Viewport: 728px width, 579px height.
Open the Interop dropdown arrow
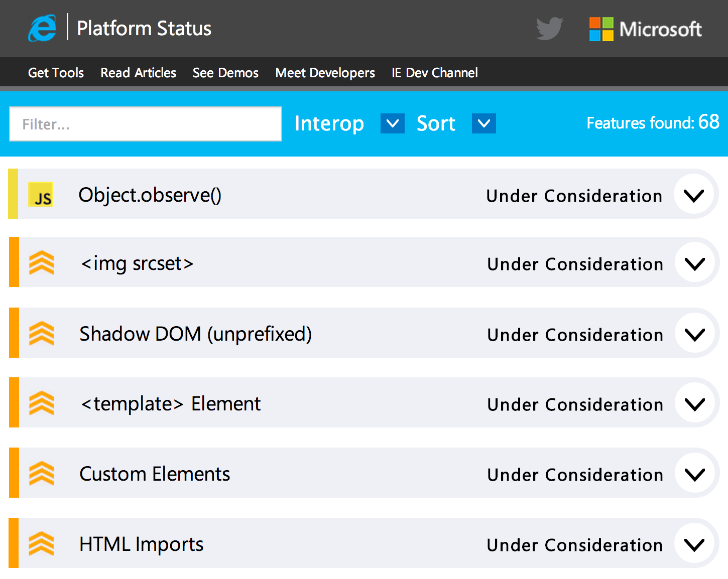tap(393, 123)
